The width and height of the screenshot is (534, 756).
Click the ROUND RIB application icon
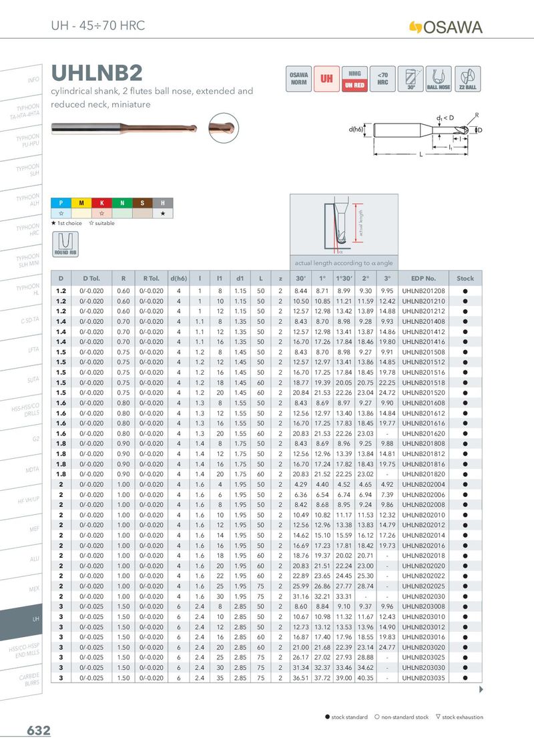[65, 244]
